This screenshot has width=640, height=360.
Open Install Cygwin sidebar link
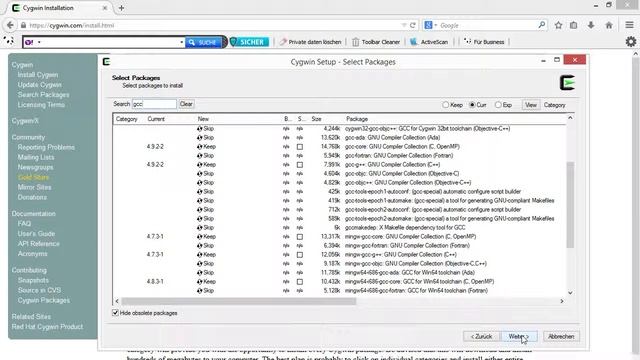(38, 75)
